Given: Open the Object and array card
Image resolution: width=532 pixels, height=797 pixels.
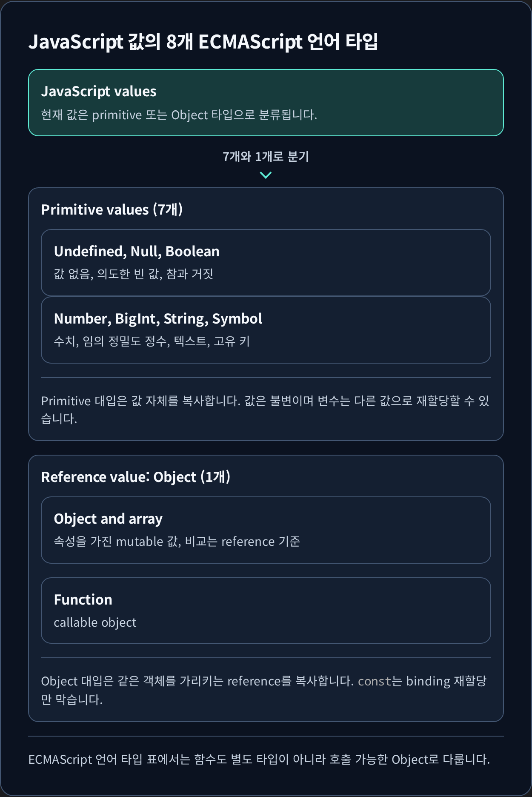Looking at the screenshot, I should [266, 530].
